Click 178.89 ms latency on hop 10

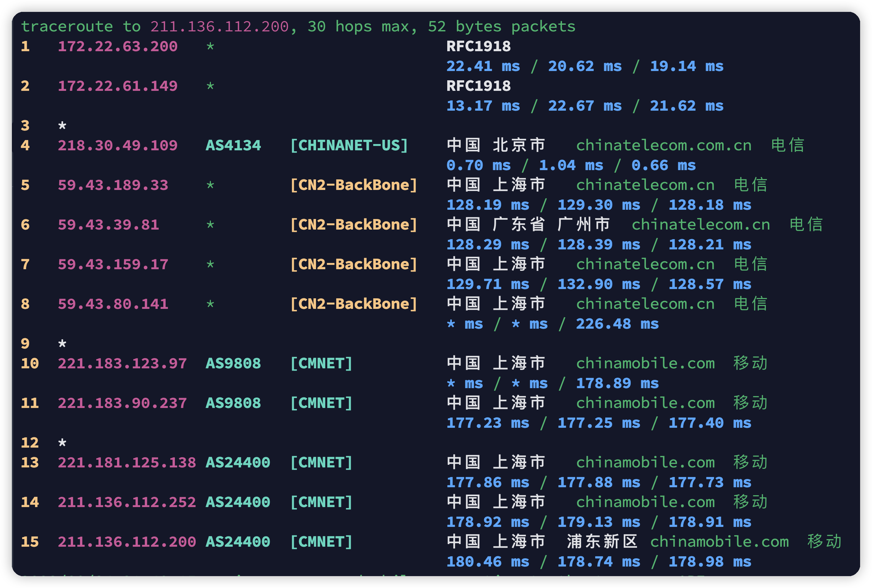(x=617, y=384)
